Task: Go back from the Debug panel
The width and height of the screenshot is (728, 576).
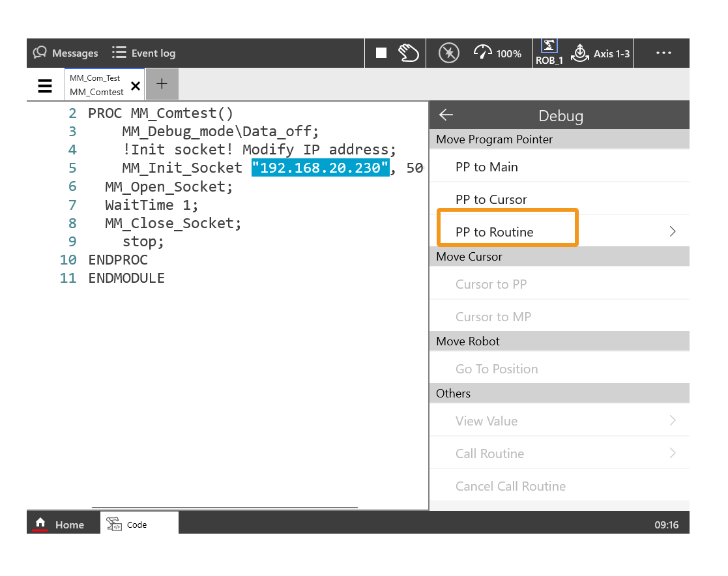Action: pyautogui.click(x=446, y=115)
